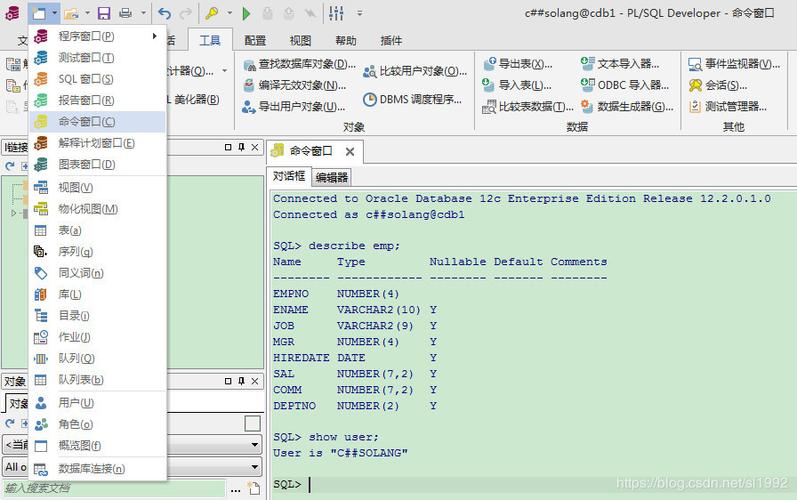This screenshot has width=797, height=500.
Task: Open ODBC 导入器 tool
Action: [x=626, y=85]
